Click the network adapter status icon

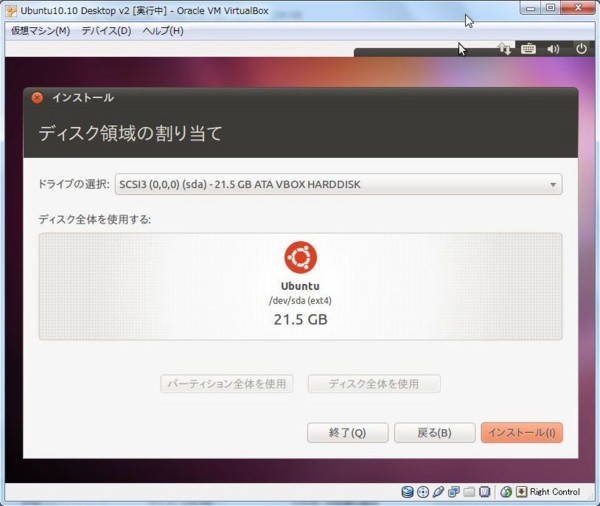(x=454, y=492)
